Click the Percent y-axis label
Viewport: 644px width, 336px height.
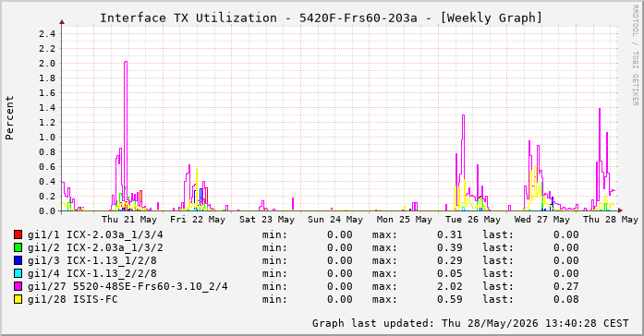point(9,118)
